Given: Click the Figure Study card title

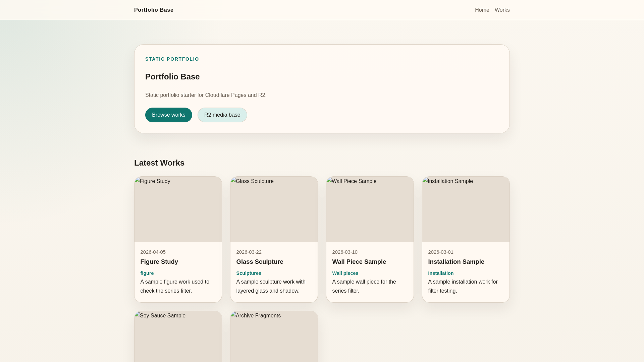Looking at the screenshot, I should click(159, 262).
